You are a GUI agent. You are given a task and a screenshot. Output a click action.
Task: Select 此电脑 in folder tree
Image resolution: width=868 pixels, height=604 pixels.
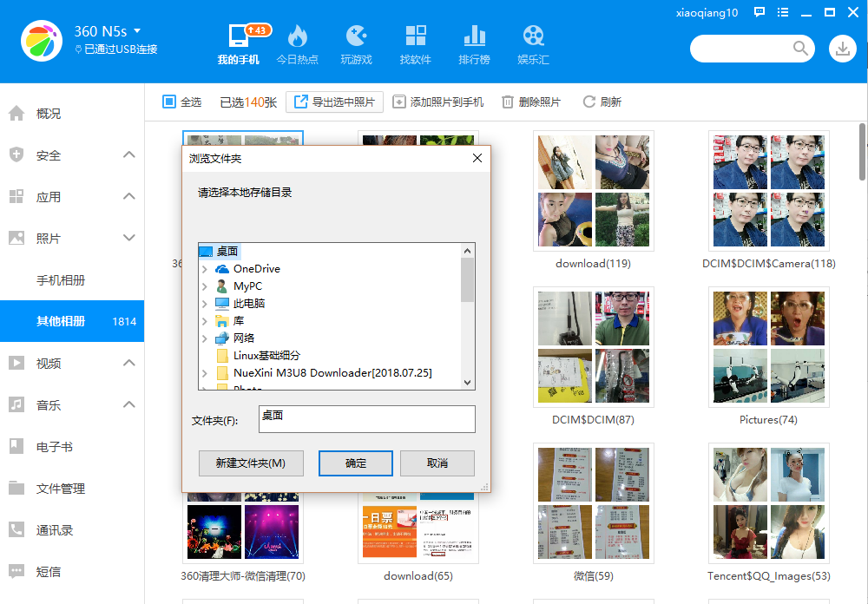(248, 304)
